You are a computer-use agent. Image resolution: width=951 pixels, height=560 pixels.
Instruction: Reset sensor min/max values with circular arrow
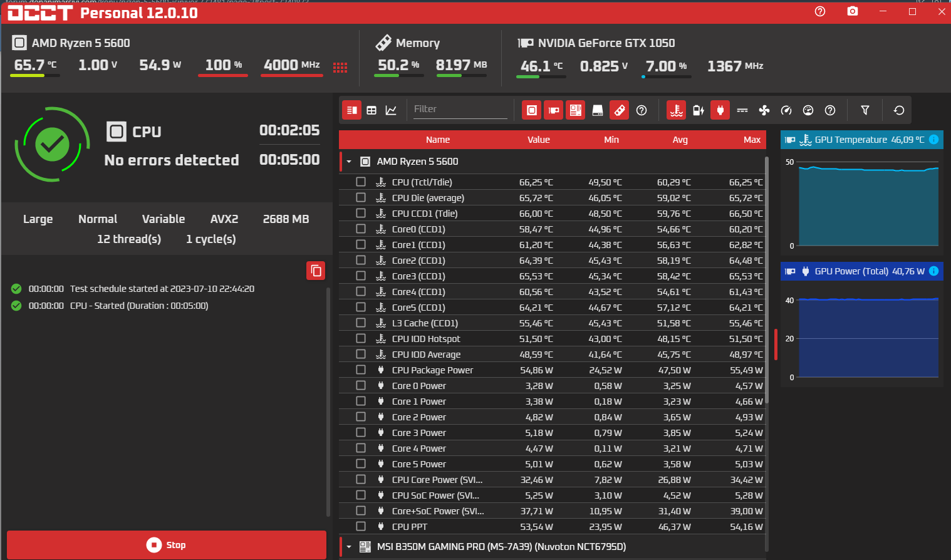coord(899,110)
